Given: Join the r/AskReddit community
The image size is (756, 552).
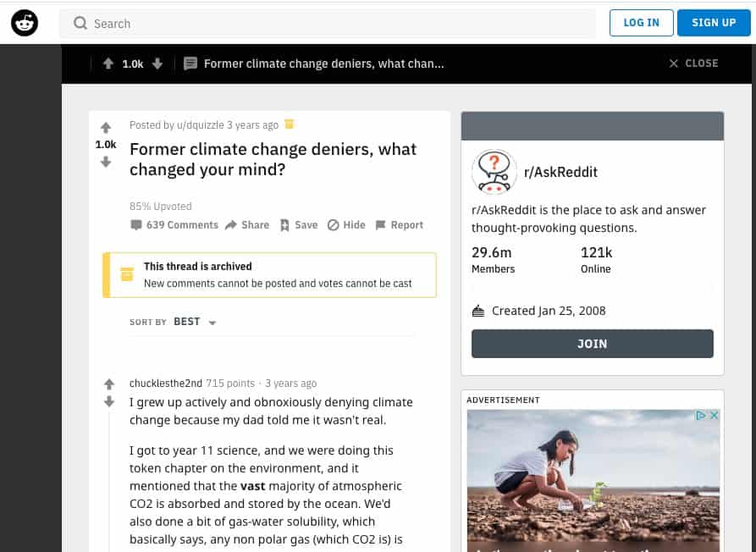Looking at the screenshot, I should point(592,344).
